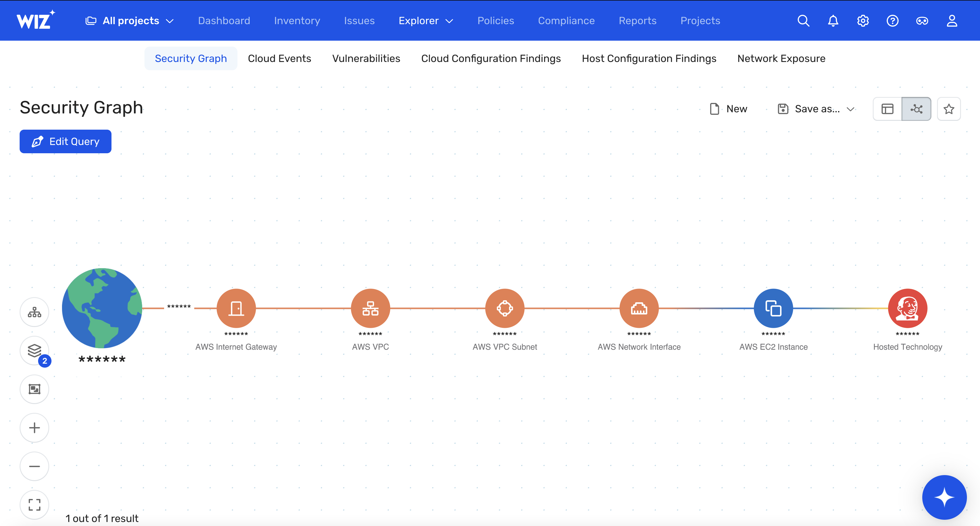Switch to Cloud Events tab
980x526 pixels.
click(279, 58)
